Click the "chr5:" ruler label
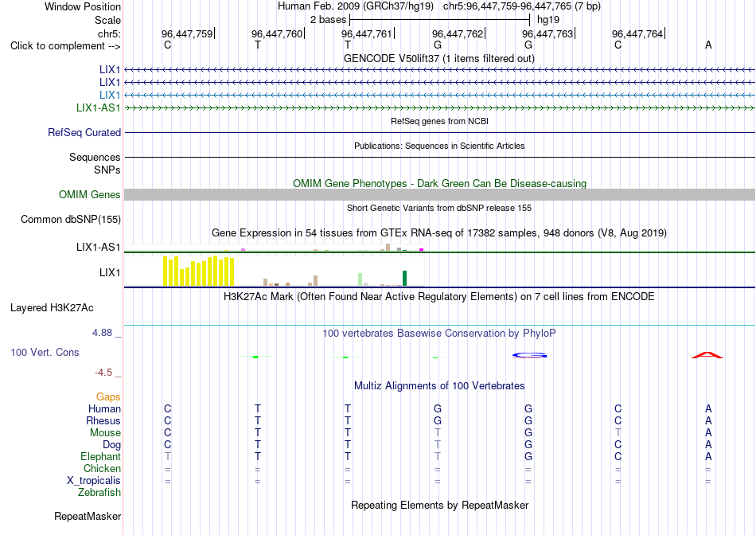756x535 pixels. point(109,33)
